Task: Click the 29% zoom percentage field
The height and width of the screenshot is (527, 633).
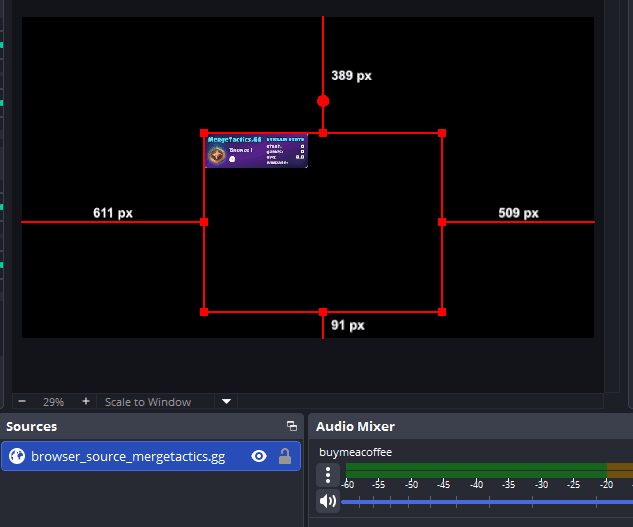Action: pyautogui.click(x=53, y=402)
